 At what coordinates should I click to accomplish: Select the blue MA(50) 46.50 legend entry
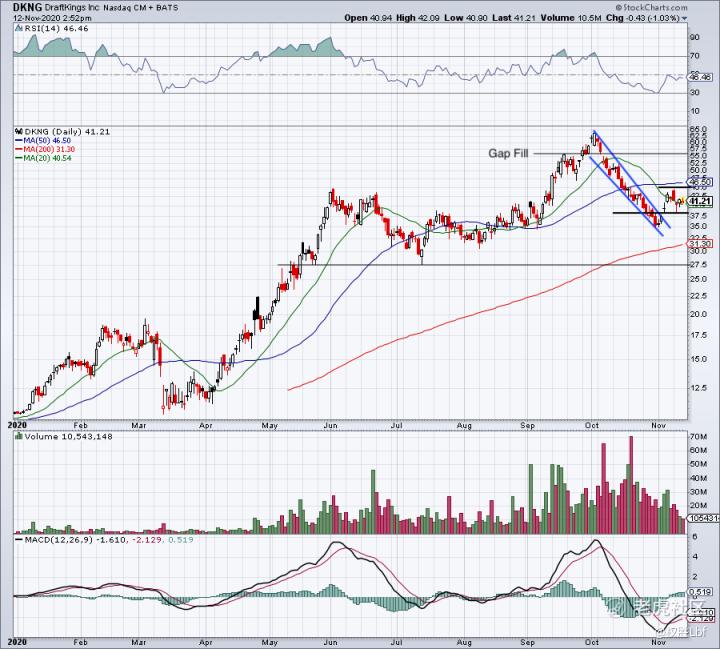(43, 141)
